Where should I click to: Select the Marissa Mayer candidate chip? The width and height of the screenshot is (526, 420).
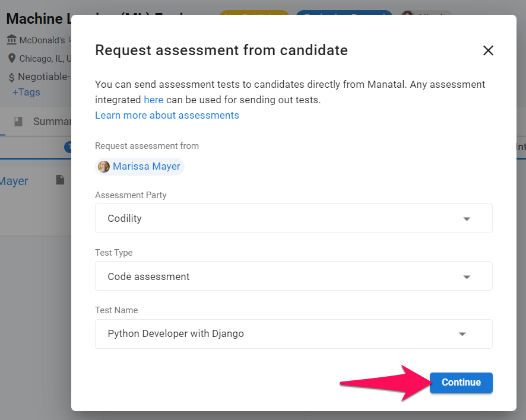tap(140, 166)
